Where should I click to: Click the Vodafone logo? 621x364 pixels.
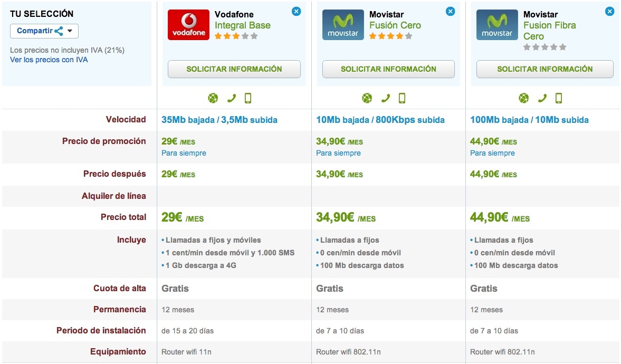(x=188, y=25)
